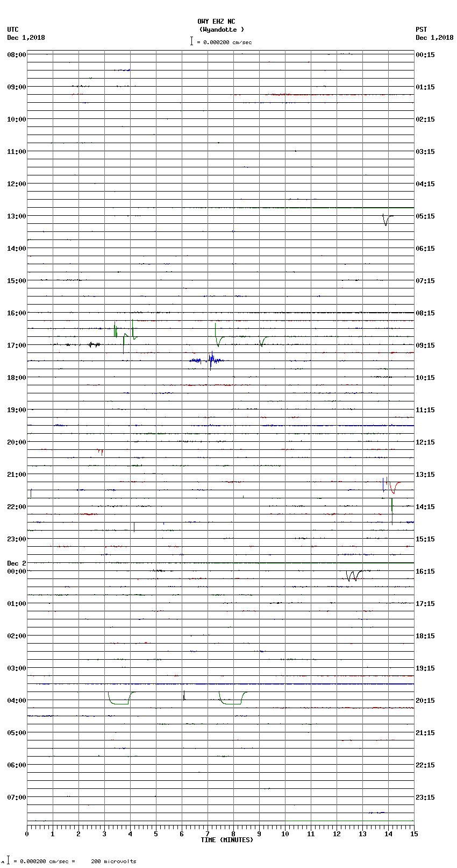
Task: Select the 17:00 UTC row label
Action: point(17,345)
